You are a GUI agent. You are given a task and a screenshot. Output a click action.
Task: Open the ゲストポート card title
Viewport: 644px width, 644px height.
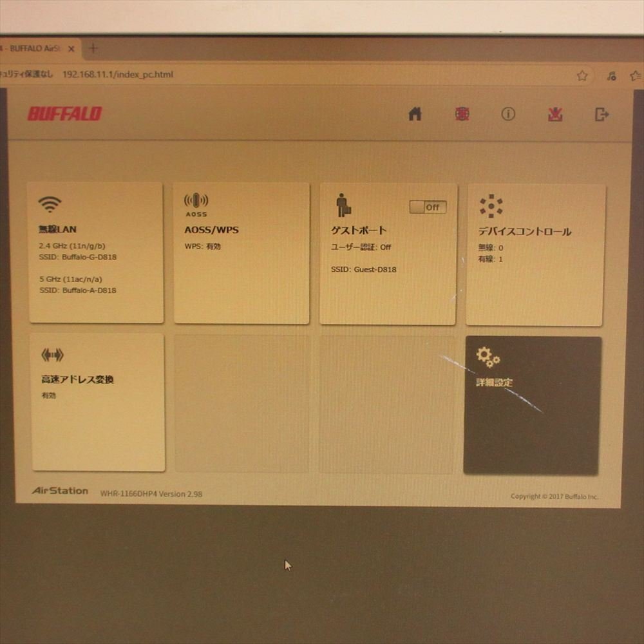point(359,230)
